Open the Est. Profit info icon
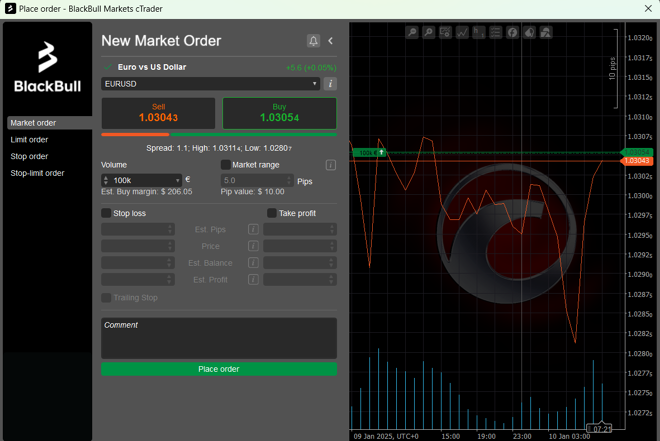 (253, 279)
